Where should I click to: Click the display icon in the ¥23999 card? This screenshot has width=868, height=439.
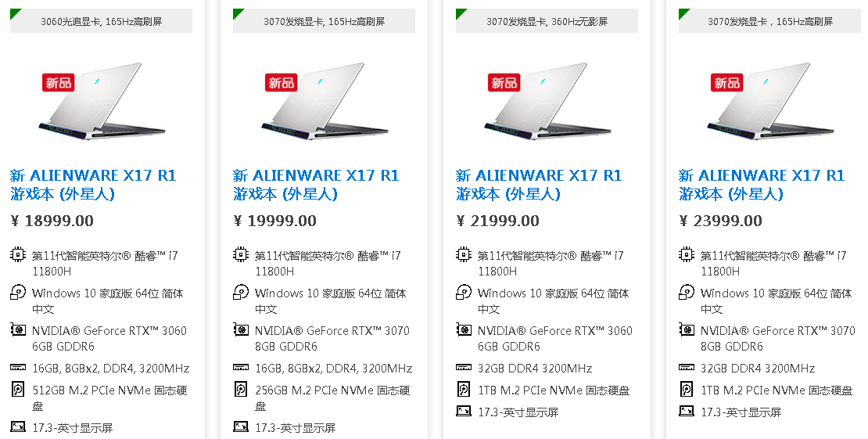687,412
